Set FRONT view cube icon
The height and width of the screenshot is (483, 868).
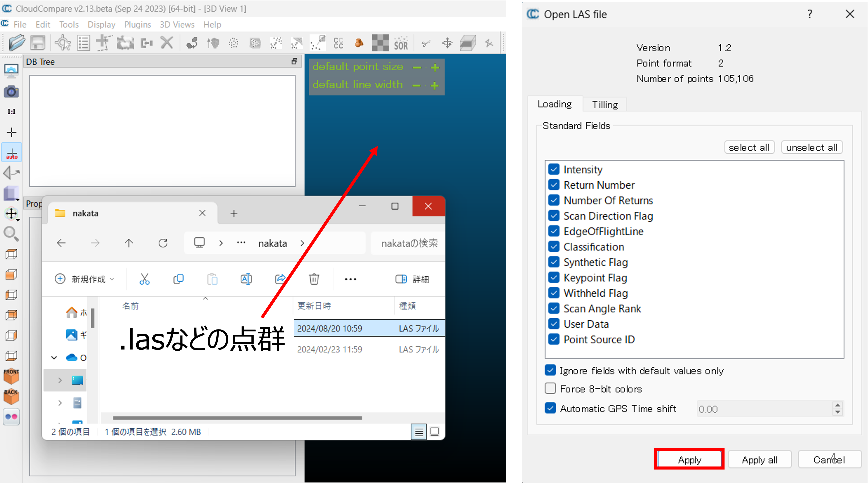click(x=11, y=376)
